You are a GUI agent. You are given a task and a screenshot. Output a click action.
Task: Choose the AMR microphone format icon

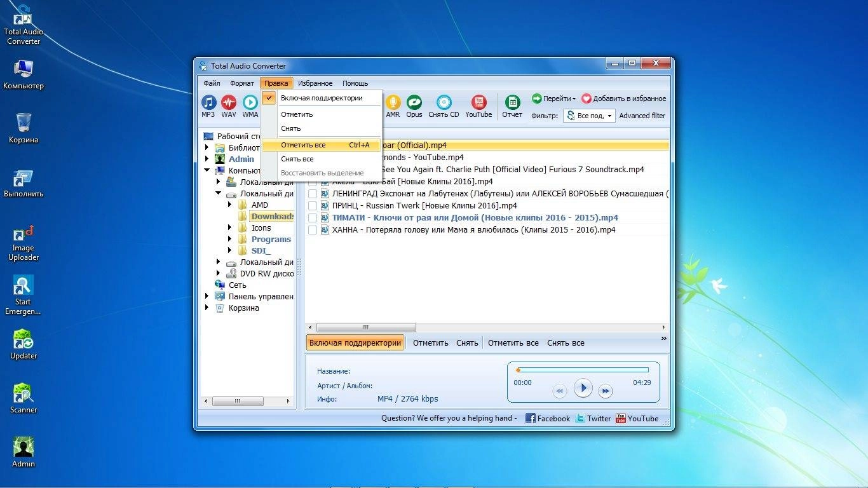(393, 106)
